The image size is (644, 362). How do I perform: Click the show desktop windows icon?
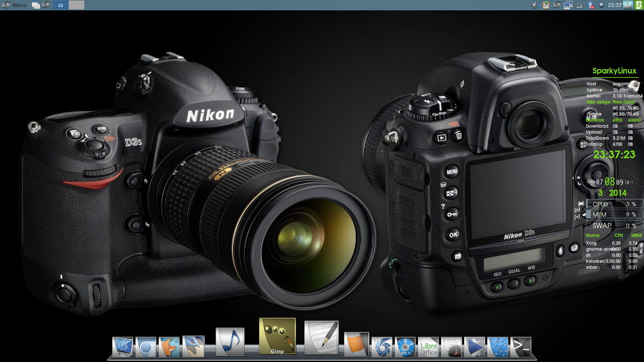pos(36,5)
